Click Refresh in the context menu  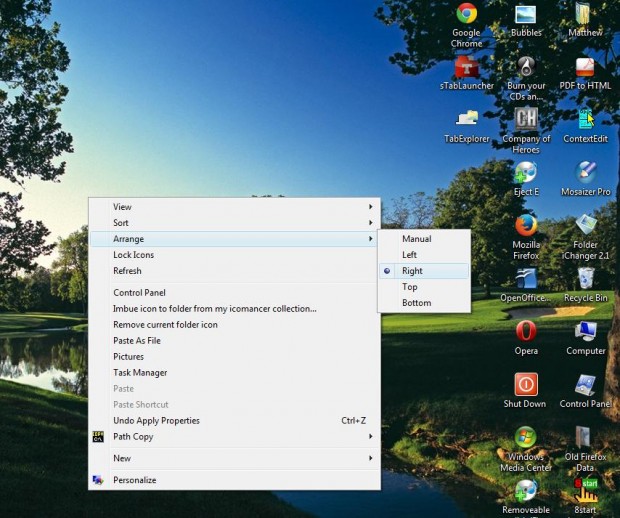[128, 271]
